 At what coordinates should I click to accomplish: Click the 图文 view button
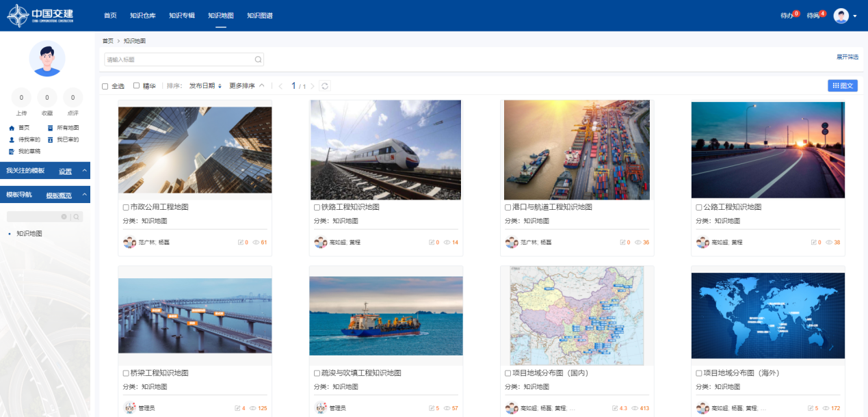coord(842,85)
